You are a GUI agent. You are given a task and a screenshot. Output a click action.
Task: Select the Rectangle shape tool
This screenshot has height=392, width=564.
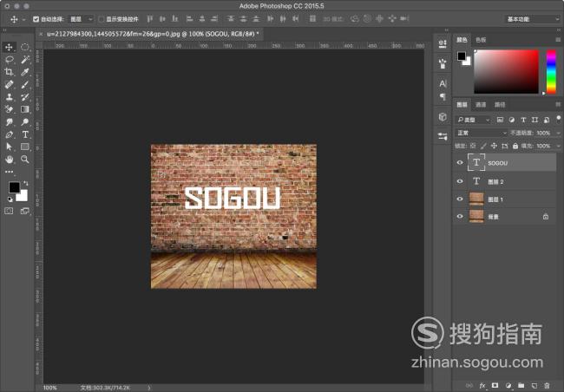pyautogui.click(x=25, y=147)
